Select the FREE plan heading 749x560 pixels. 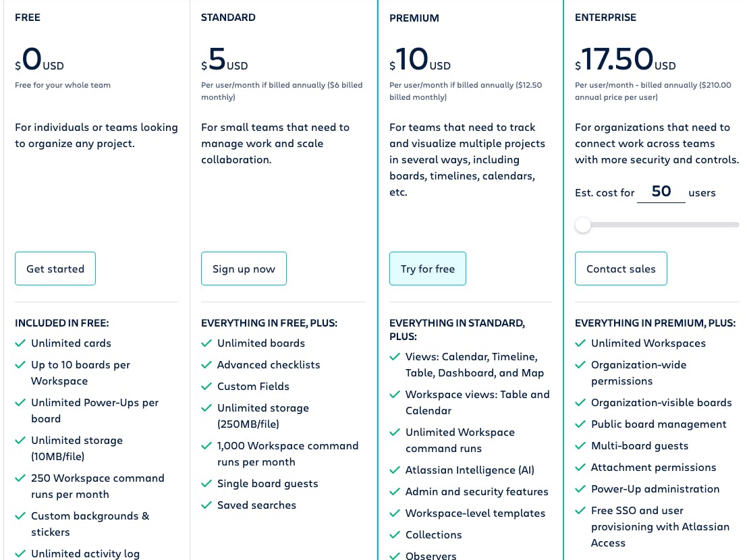[x=28, y=17]
